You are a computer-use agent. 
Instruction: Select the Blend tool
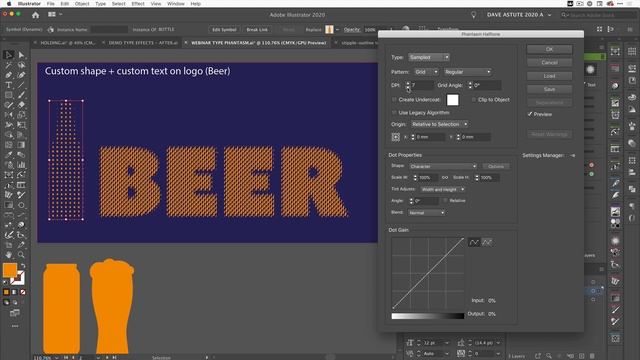click(x=21, y=155)
